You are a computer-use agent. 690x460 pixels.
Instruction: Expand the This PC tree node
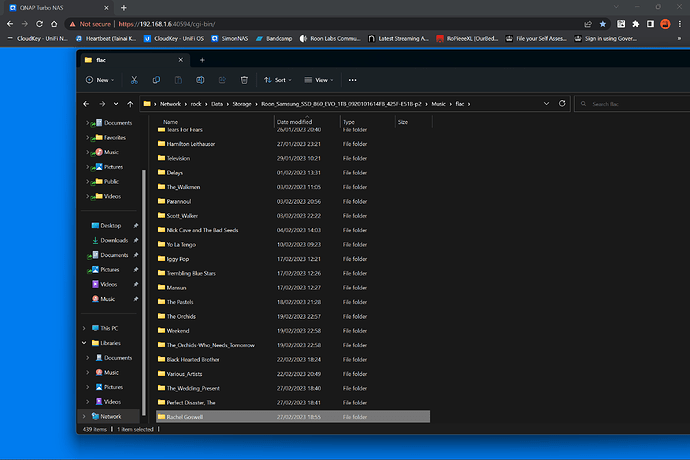click(84, 328)
